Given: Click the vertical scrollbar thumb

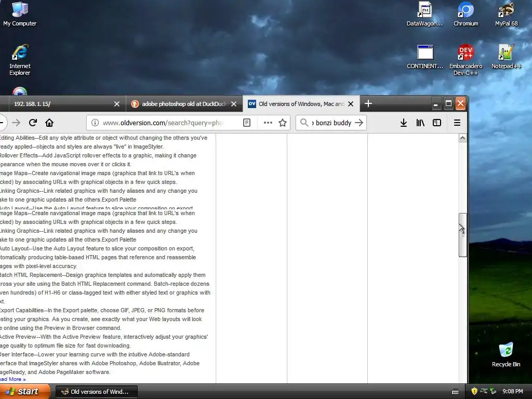Looking at the screenshot, I should [462, 235].
